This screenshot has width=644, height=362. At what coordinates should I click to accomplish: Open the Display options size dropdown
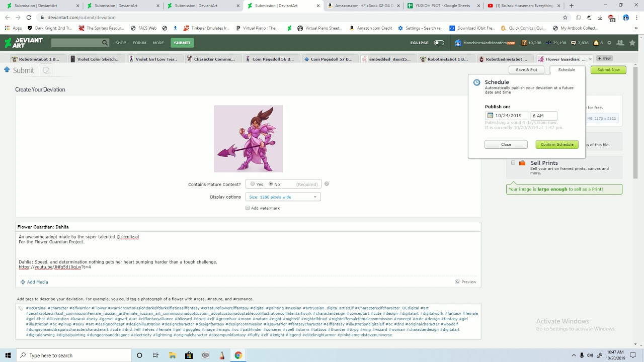[x=283, y=197]
